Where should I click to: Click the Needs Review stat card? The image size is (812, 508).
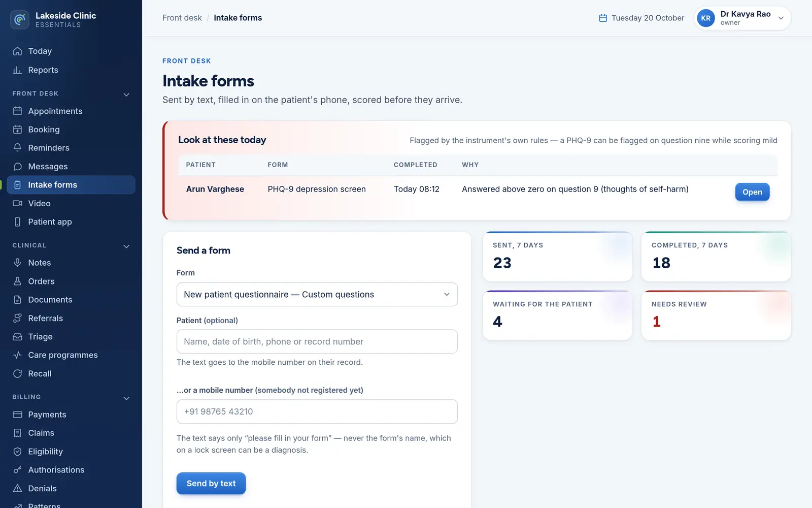(716, 315)
